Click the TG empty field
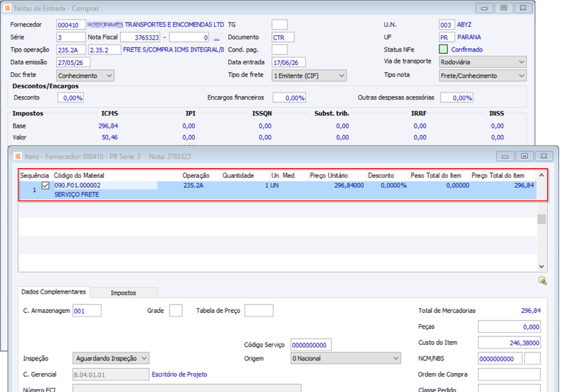Image resolution: width=565 pixels, height=392 pixels. coord(280,25)
